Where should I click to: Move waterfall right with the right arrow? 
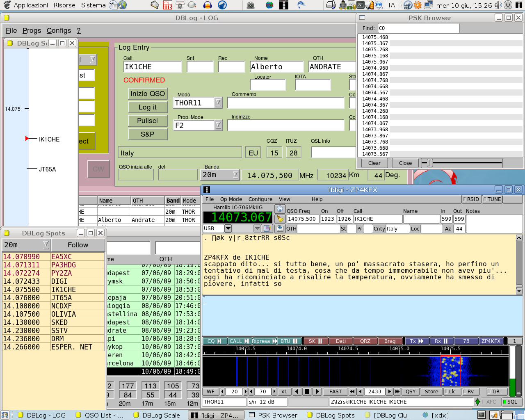316,392
